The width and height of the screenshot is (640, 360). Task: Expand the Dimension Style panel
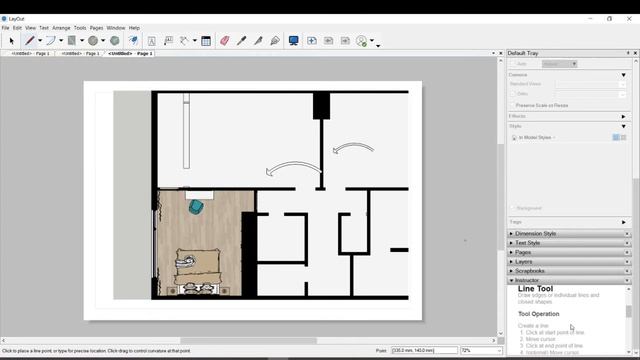coord(511,233)
